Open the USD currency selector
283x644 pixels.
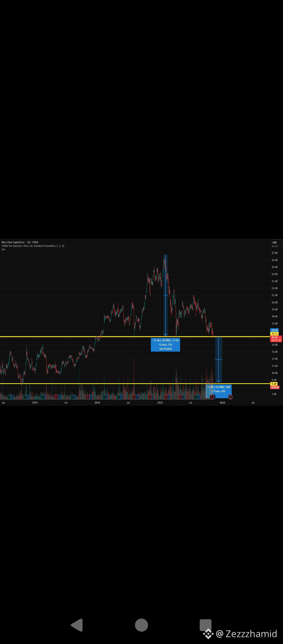276,242
